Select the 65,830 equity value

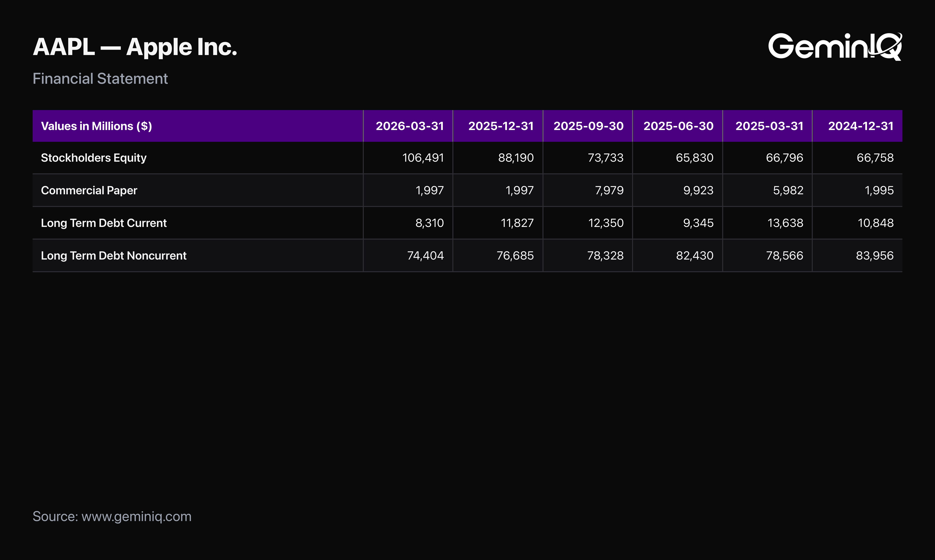click(695, 158)
